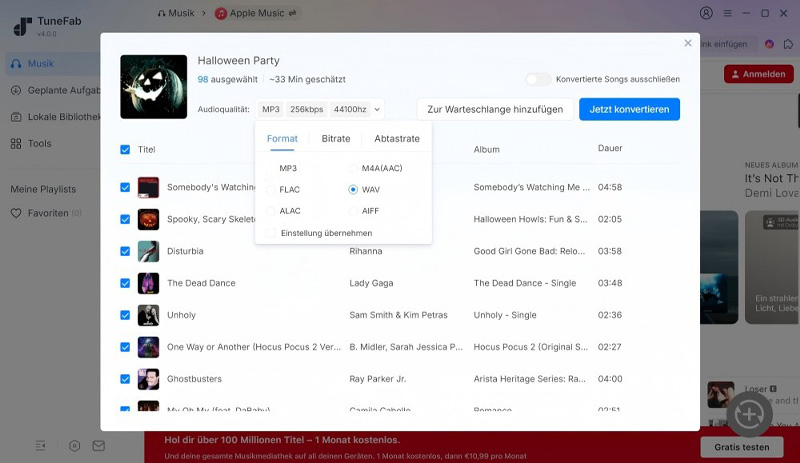This screenshot has width=800, height=463.
Task: Uncheck One Way or Another checkbox
Action: [125, 347]
